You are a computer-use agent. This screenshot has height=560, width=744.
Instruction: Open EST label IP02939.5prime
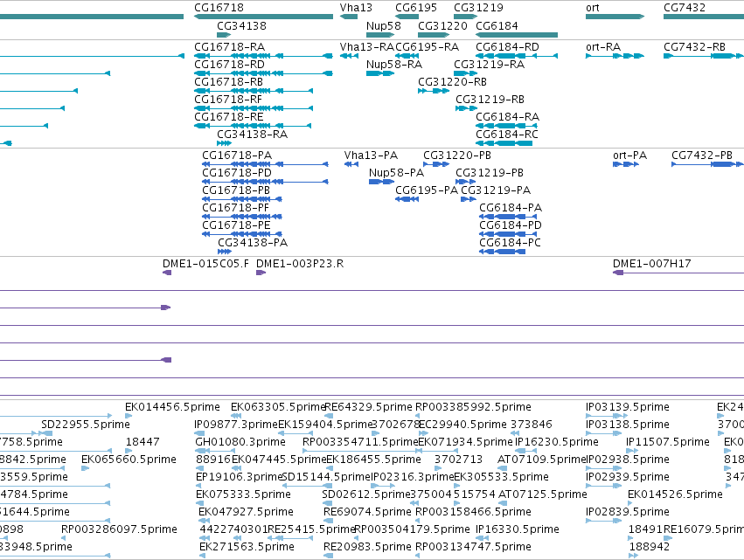(628, 477)
